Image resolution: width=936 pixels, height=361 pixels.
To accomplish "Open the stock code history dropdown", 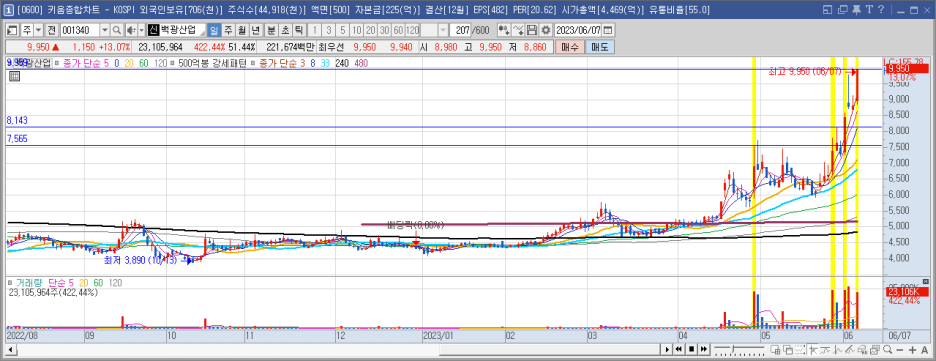I will coord(105,30).
